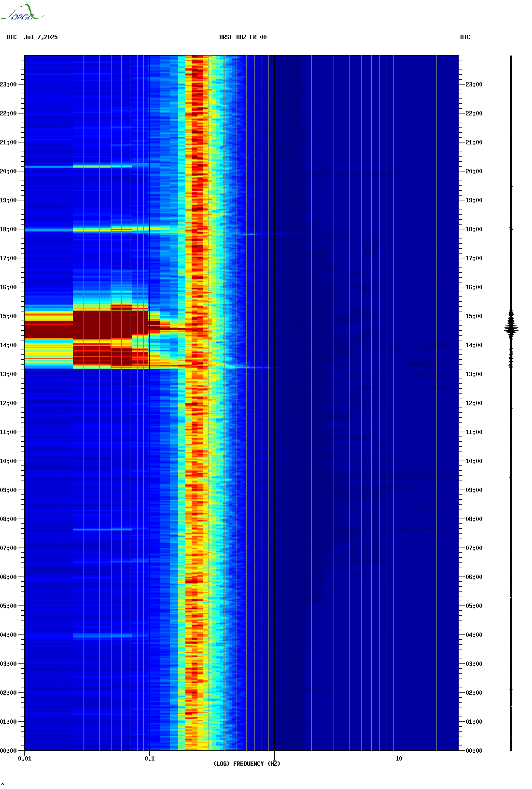The image size is (532, 789).
Task: Click the left axis '23:00' time label
Action: [8, 85]
